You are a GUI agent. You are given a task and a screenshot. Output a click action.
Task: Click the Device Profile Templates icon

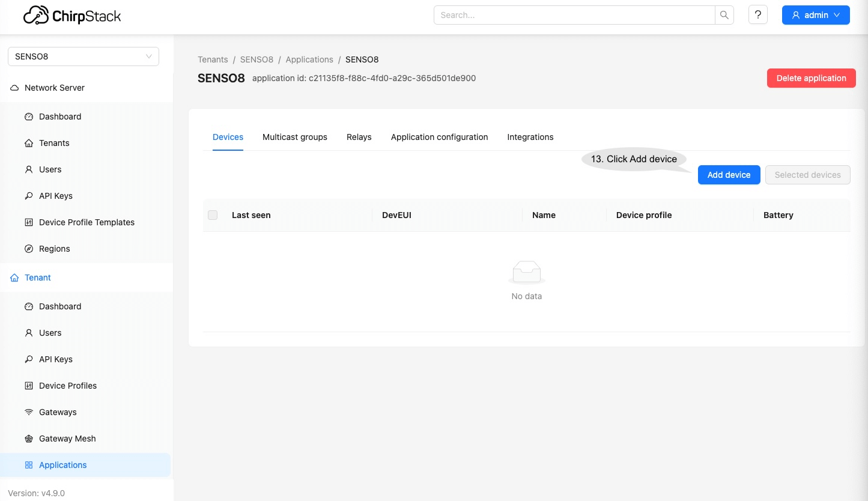29,222
